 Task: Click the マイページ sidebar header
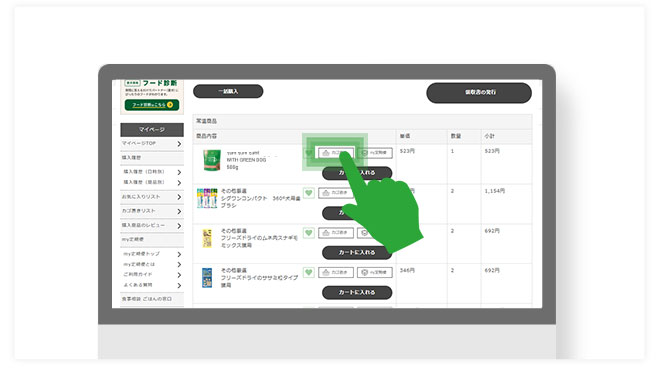coord(152,130)
